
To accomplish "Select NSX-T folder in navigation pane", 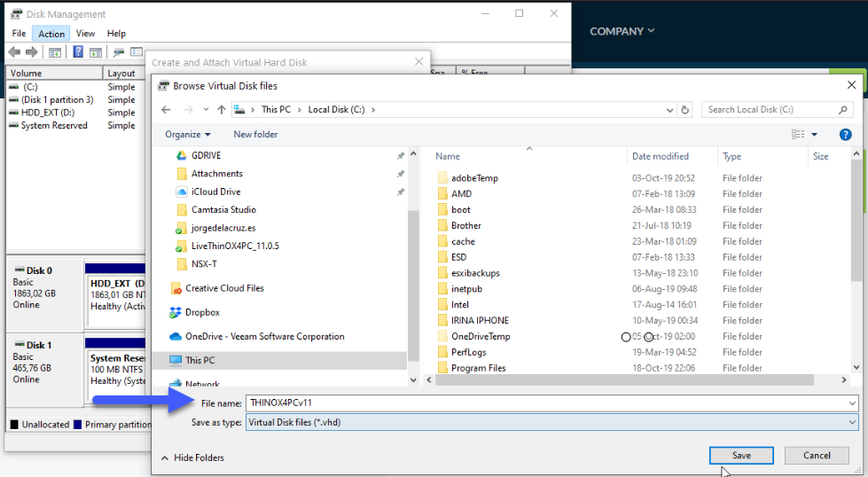I will click(x=204, y=264).
